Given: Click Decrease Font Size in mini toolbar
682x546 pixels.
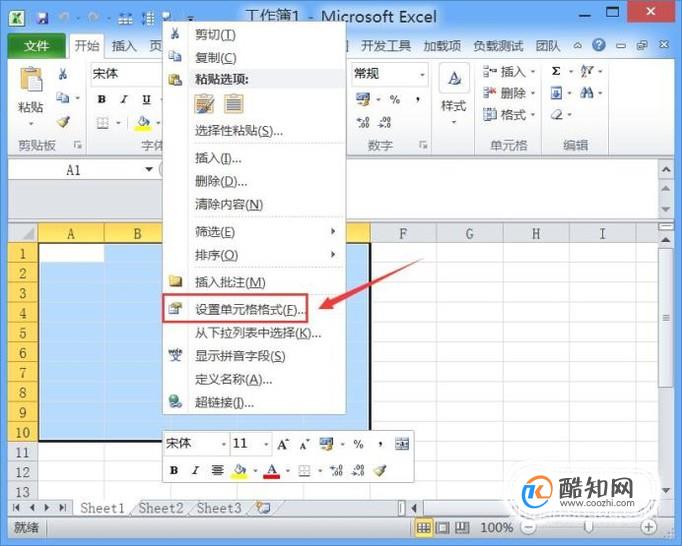Looking at the screenshot, I should pyautogui.click(x=304, y=444).
